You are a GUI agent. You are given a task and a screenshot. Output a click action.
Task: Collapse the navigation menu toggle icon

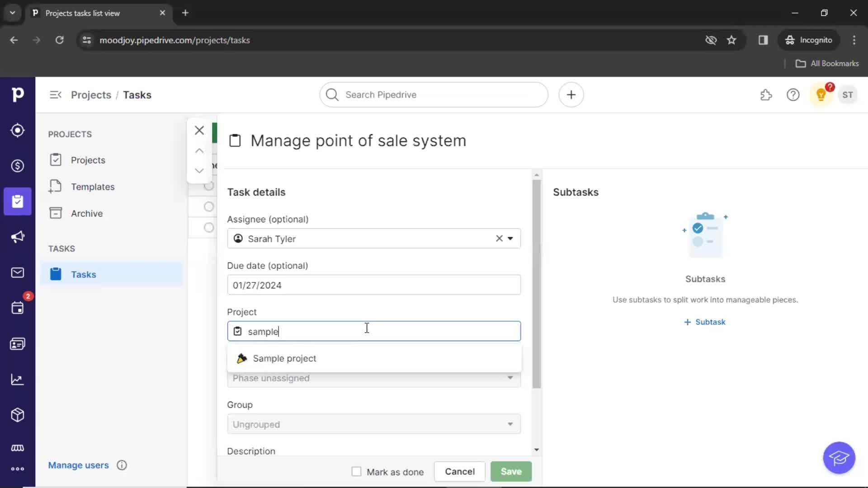point(56,95)
